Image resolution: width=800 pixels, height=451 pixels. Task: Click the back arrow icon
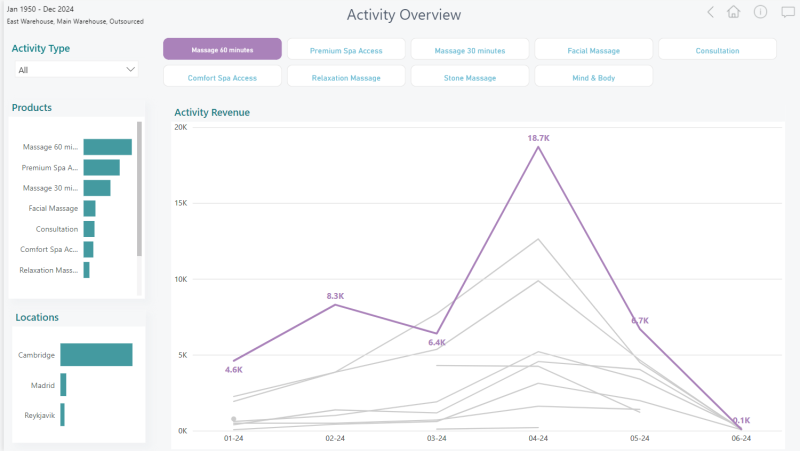click(710, 12)
